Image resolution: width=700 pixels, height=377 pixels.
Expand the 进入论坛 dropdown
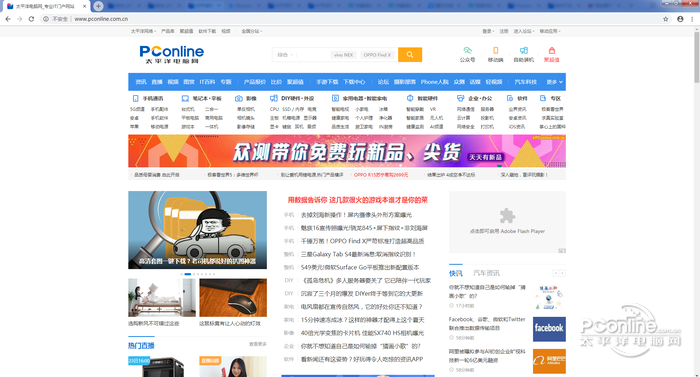[524, 31]
